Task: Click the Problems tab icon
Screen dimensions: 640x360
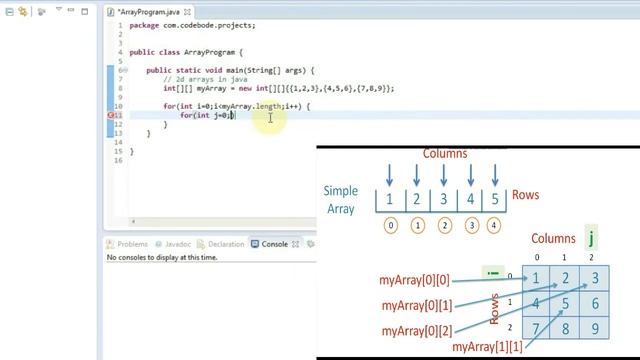Action: click(110, 244)
